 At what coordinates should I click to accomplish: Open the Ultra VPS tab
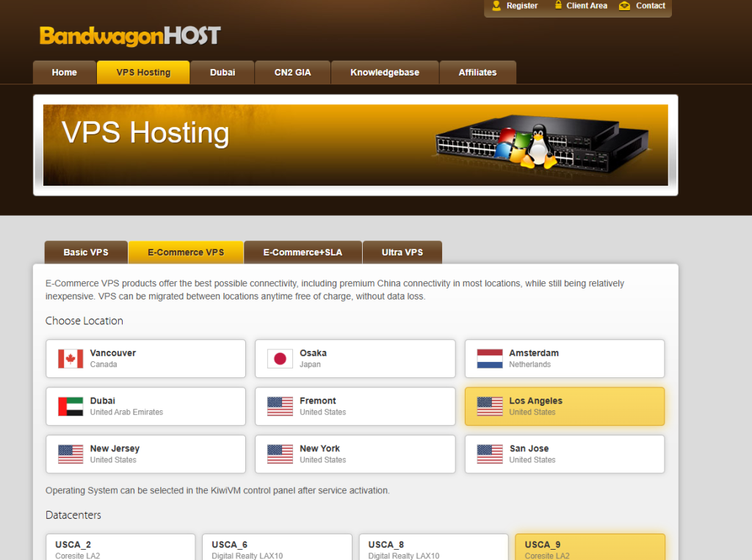tap(402, 252)
